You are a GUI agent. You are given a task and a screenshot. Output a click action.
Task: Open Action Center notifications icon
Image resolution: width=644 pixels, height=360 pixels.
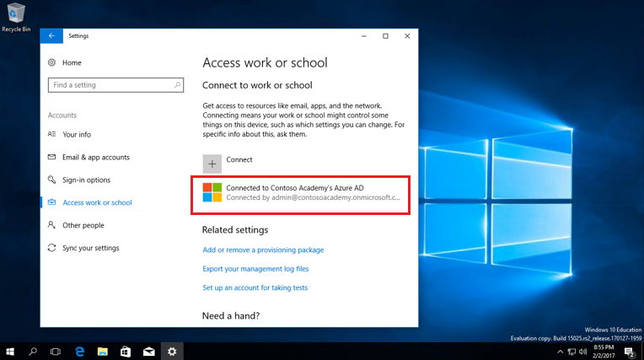pos(629,351)
